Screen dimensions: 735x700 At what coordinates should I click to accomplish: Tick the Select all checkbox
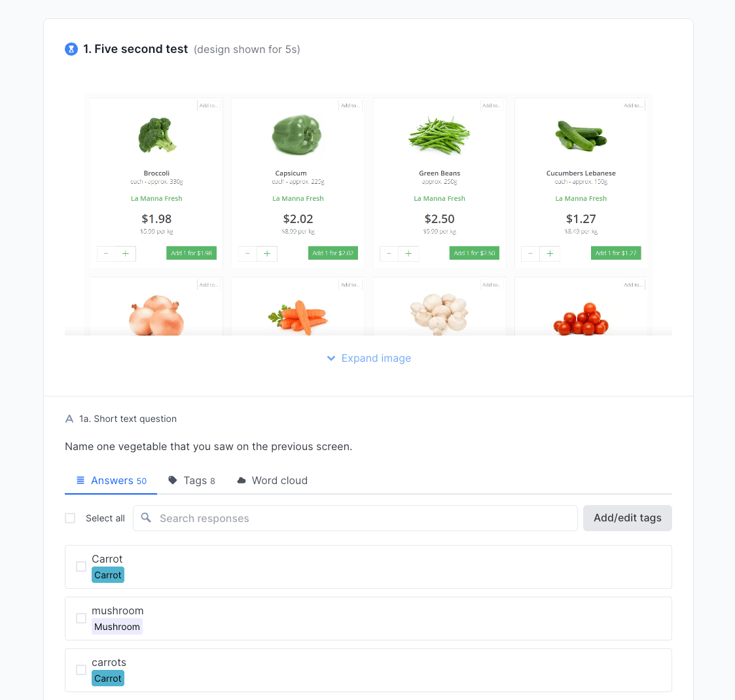tap(70, 518)
